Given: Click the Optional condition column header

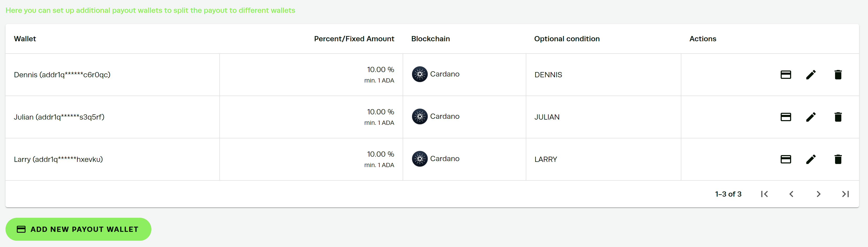Looking at the screenshot, I should (567, 39).
